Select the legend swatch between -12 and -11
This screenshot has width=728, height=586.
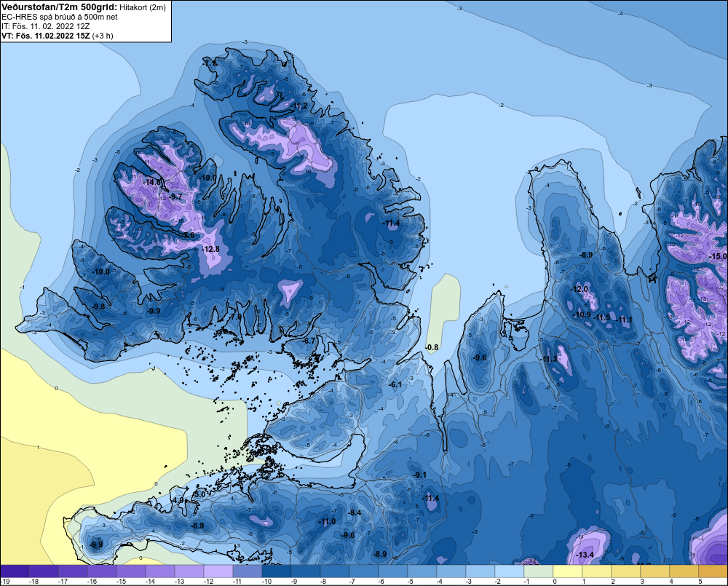[x=218, y=571]
